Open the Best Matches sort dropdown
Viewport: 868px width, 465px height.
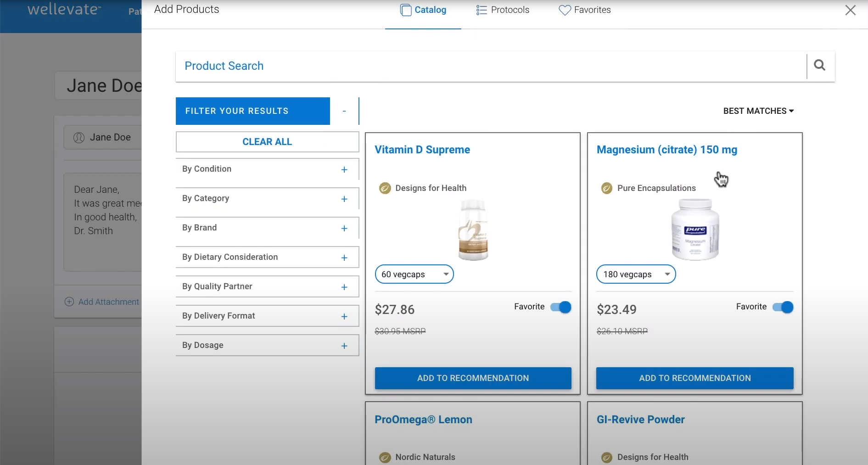(758, 111)
